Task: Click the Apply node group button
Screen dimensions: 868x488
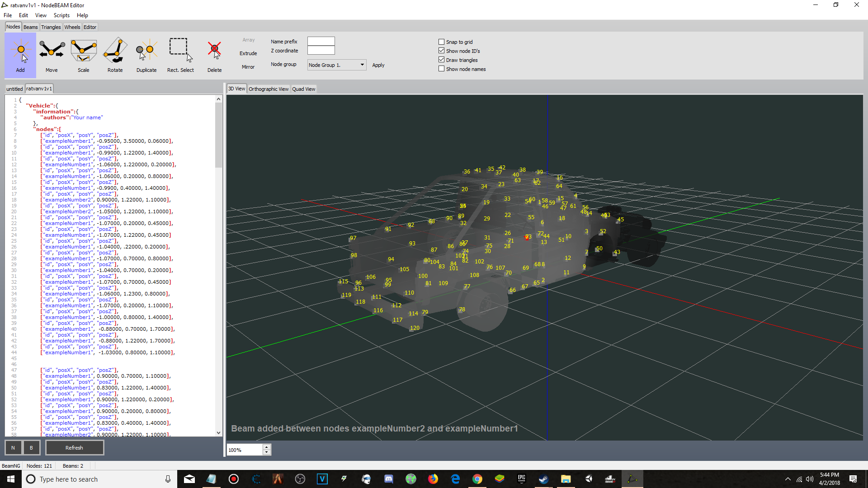Action: tap(378, 65)
